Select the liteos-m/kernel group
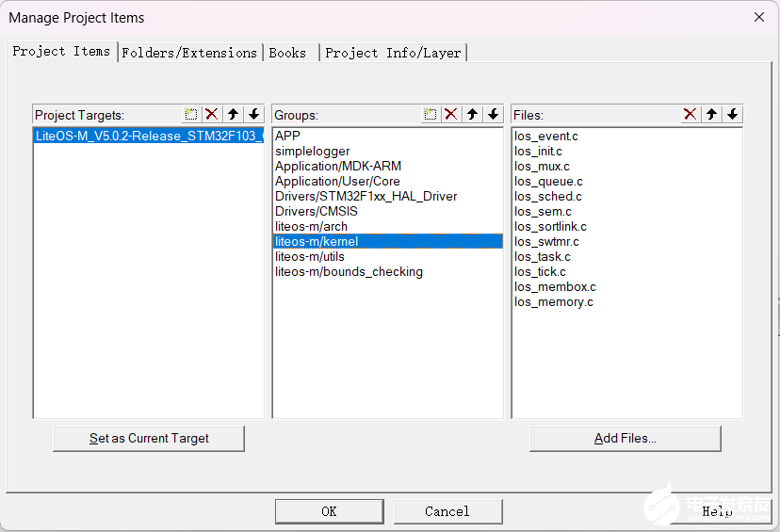The image size is (780, 532). pyautogui.click(x=388, y=241)
